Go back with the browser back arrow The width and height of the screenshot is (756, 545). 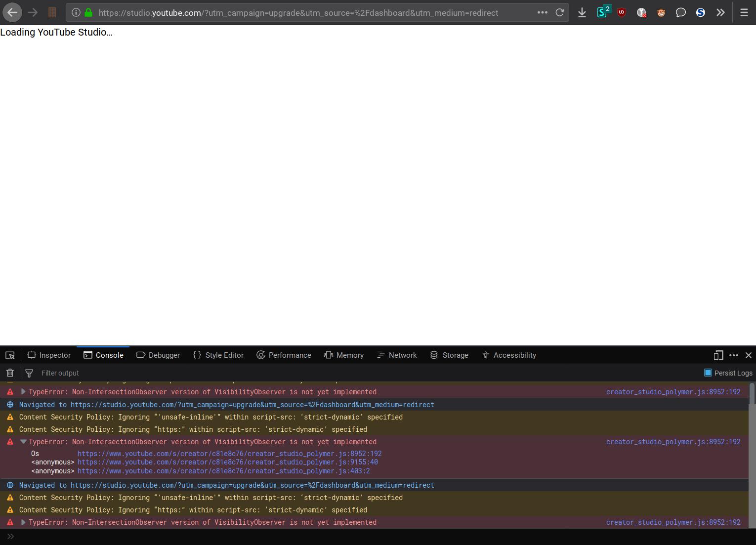point(12,12)
